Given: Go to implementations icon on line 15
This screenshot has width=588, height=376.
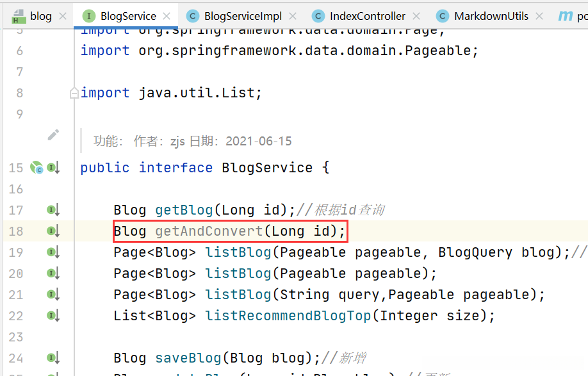Looking at the screenshot, I should (53, 168).
